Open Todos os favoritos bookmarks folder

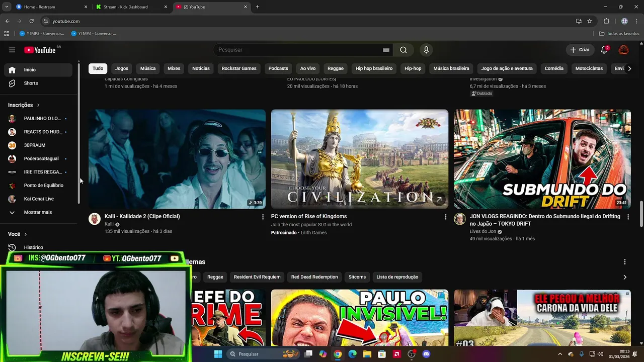point(619,34)
